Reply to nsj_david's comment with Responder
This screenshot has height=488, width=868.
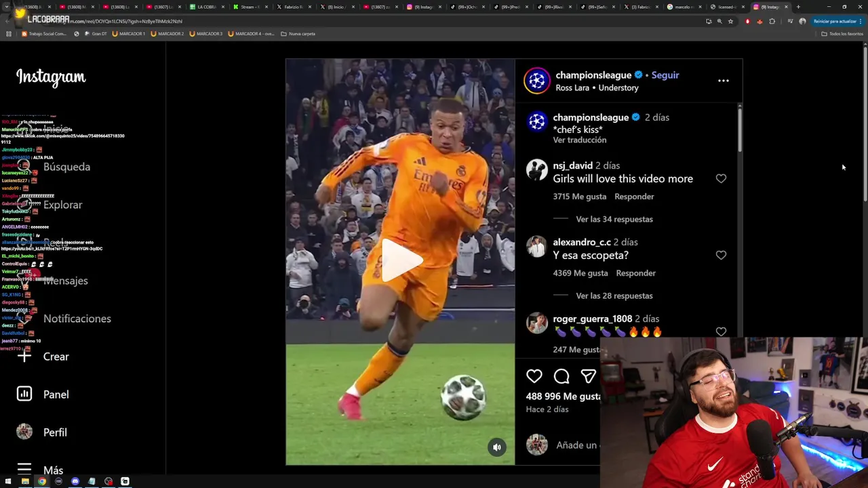click(634, 197)
